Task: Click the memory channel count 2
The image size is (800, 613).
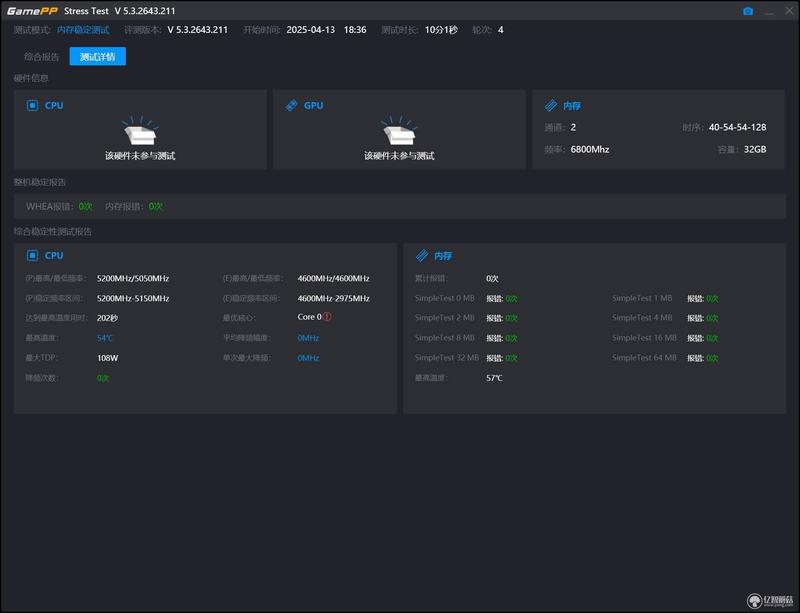Action: [573, 127]
